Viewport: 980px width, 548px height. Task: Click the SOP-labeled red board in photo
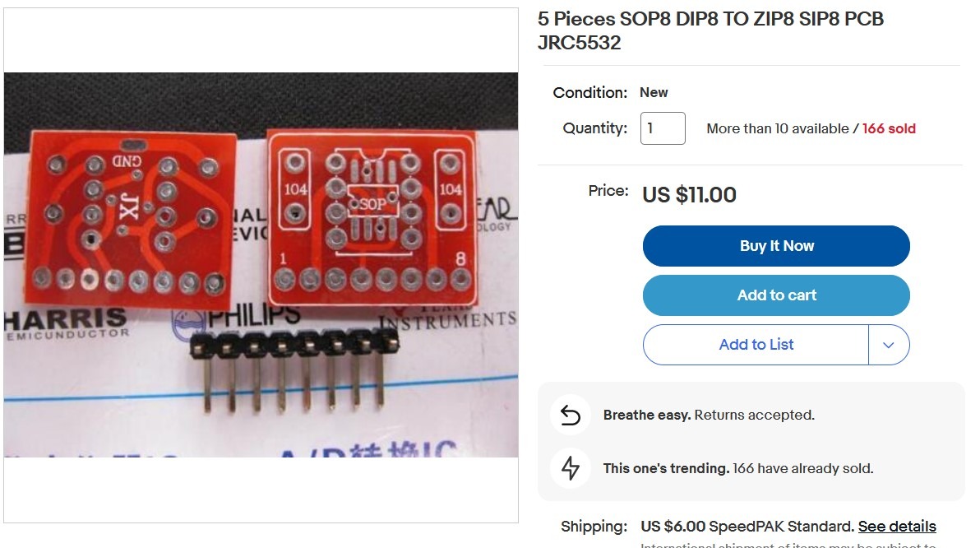point(372,216)
